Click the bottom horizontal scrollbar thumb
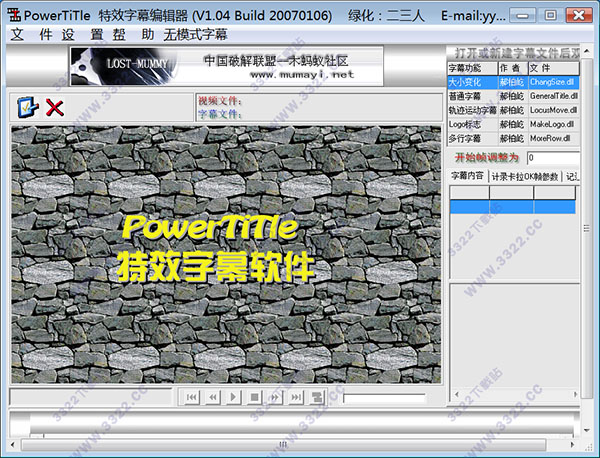Screen dimensions: 600x458 [283, 445]
